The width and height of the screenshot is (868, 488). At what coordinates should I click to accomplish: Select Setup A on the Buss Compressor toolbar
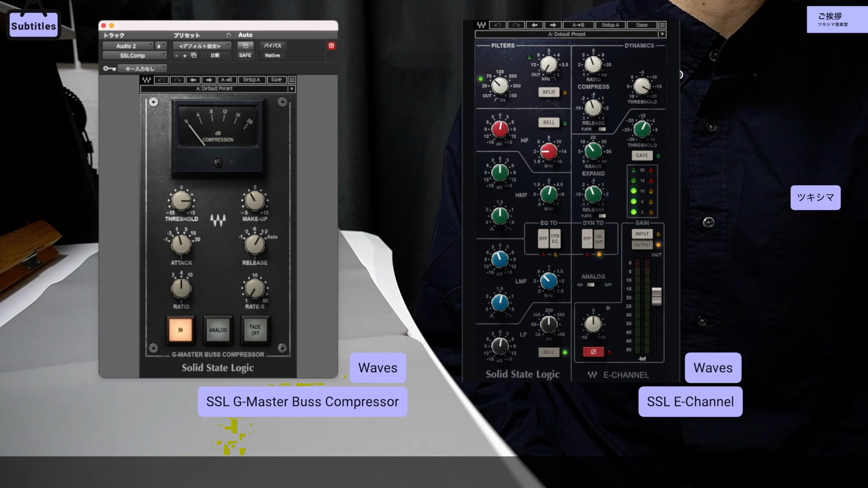(251, 80)
